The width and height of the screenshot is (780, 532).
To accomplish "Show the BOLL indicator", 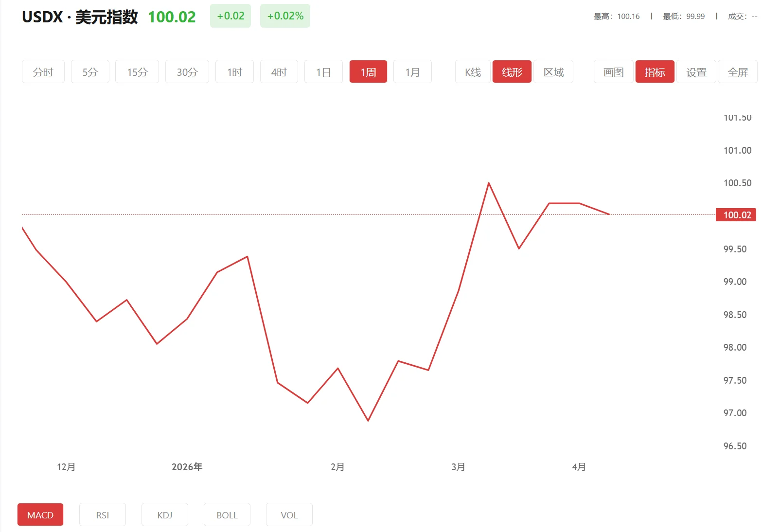I will (227, 515).
